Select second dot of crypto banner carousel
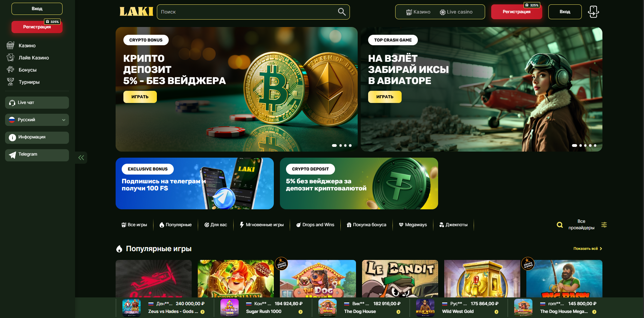 point(340,145)
